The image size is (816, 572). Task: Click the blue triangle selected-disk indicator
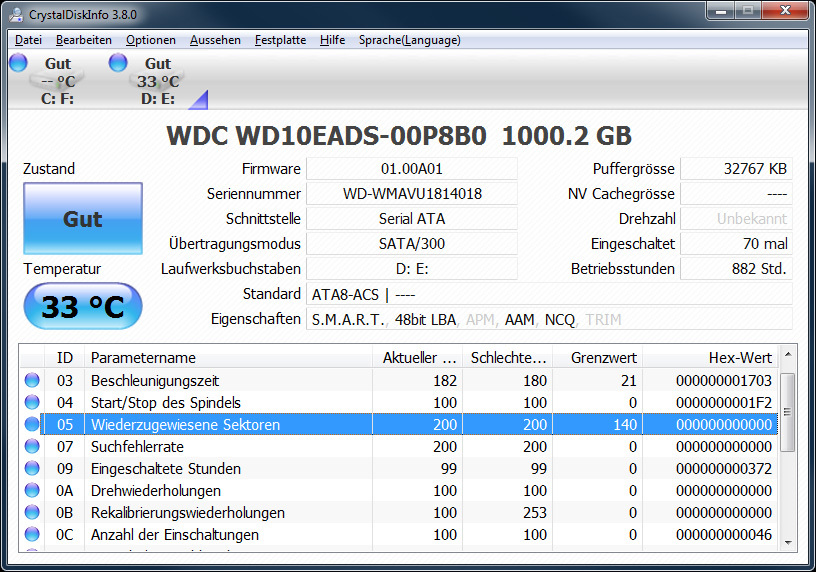(x=199, y=100)
